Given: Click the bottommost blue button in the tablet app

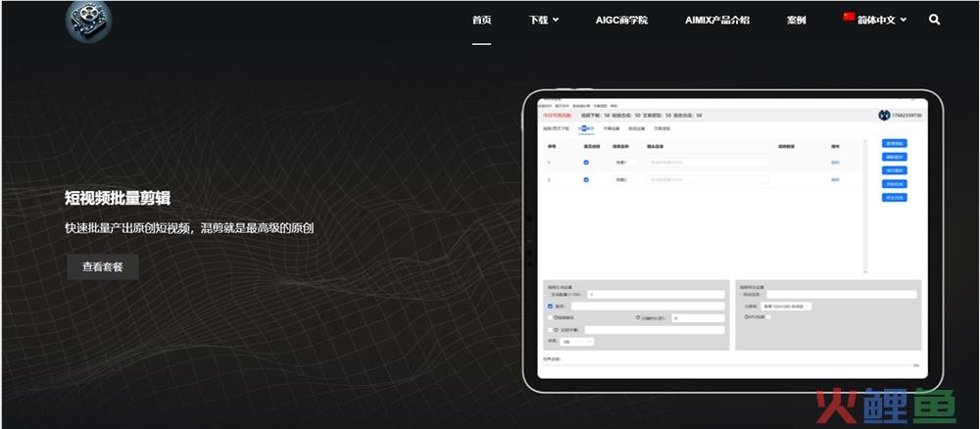Looking at the screenshot, I should coord(895,197).
